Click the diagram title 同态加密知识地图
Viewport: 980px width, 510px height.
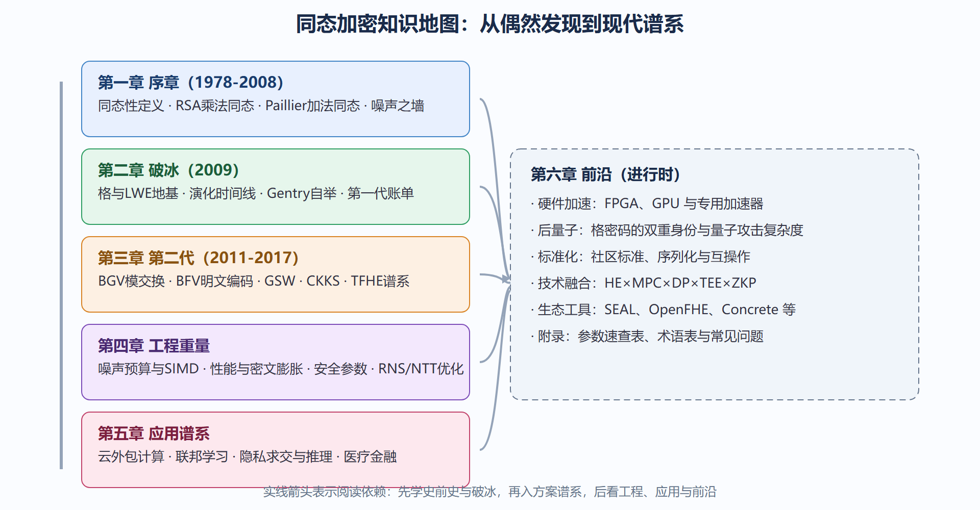point(490,24)
